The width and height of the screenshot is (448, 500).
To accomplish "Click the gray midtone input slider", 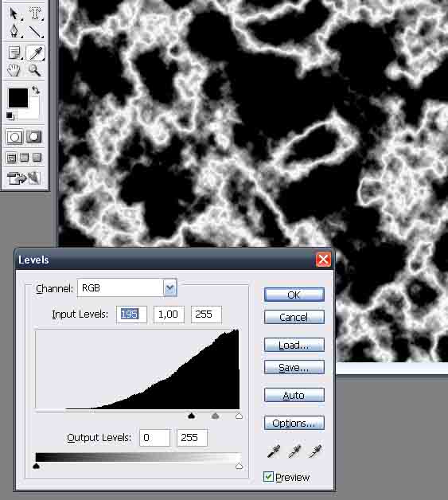I will coord(216,416).
